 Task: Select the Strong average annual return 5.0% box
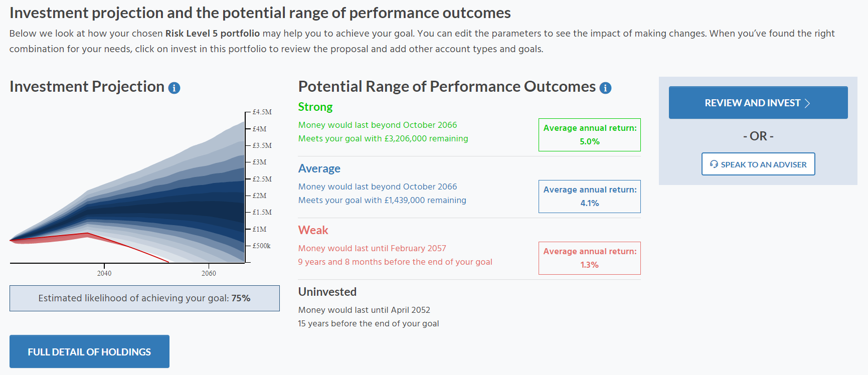click(x=589, y=135)
